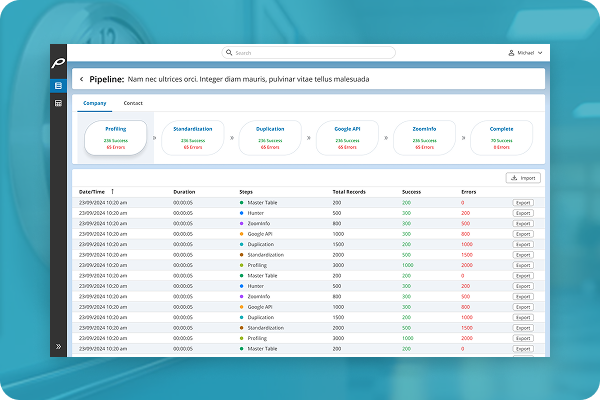The width and height of the screenshot is (600, 400).
Task: Click the Michael user avatar icon
Action: coord(511,52)
